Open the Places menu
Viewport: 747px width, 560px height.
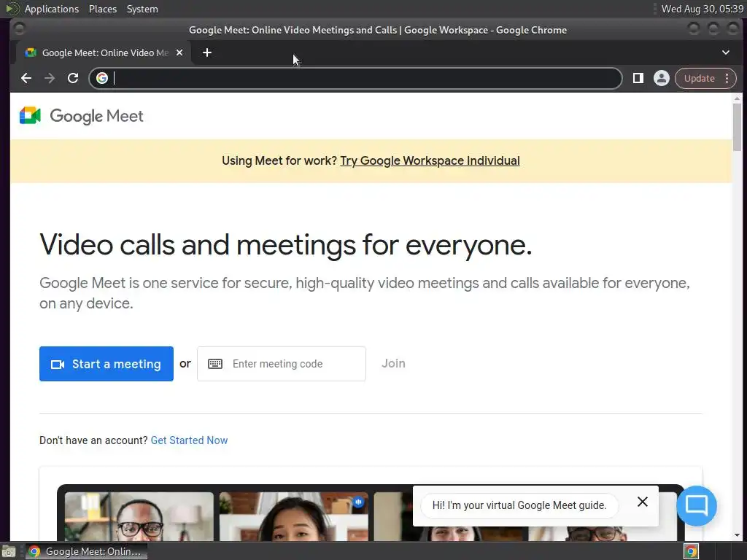(x=102, y=9)
